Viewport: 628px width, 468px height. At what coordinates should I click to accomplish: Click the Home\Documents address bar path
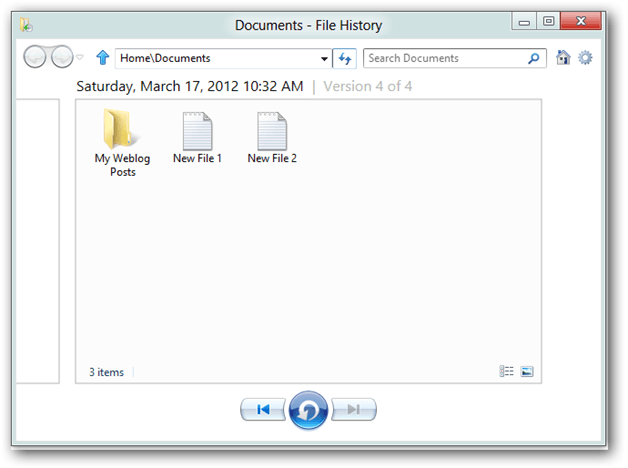pyautogui.click(x=215, y=58)
